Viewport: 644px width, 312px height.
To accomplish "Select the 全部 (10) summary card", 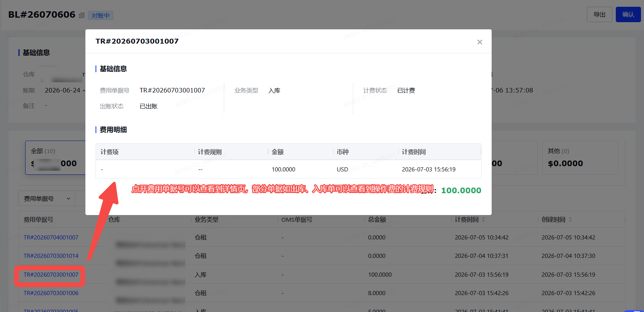I will coord(56,158).
